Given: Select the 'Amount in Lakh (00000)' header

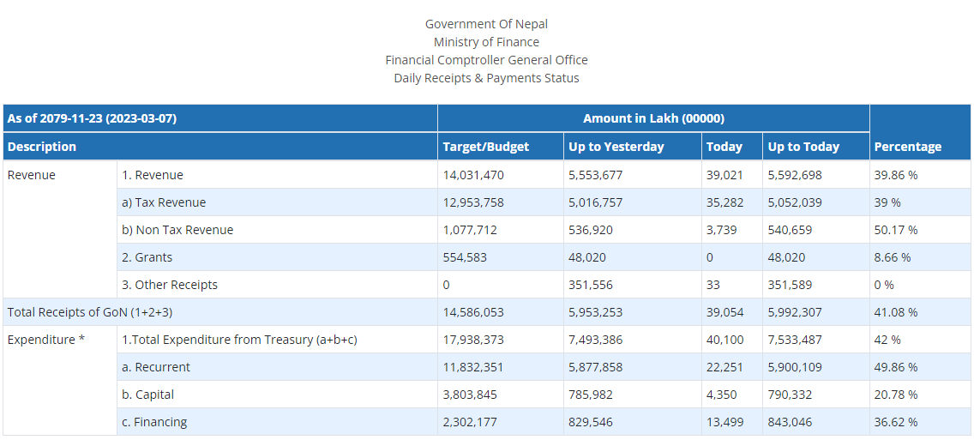Looking at the screenshot, I should tap(653, 118).
